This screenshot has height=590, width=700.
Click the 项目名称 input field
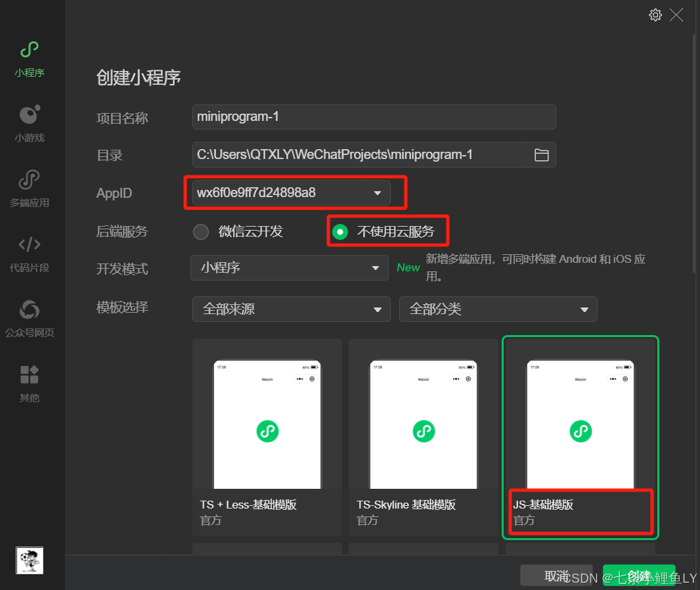coord(374,117)
